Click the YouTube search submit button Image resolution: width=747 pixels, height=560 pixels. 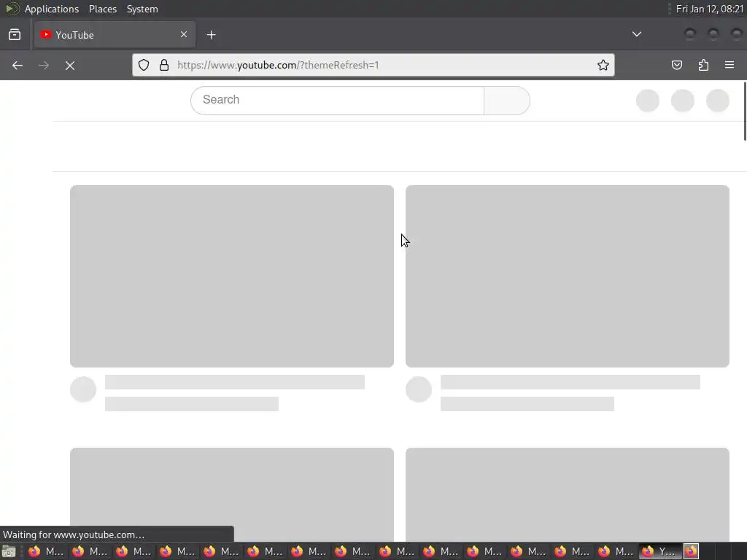click(507, 100)
